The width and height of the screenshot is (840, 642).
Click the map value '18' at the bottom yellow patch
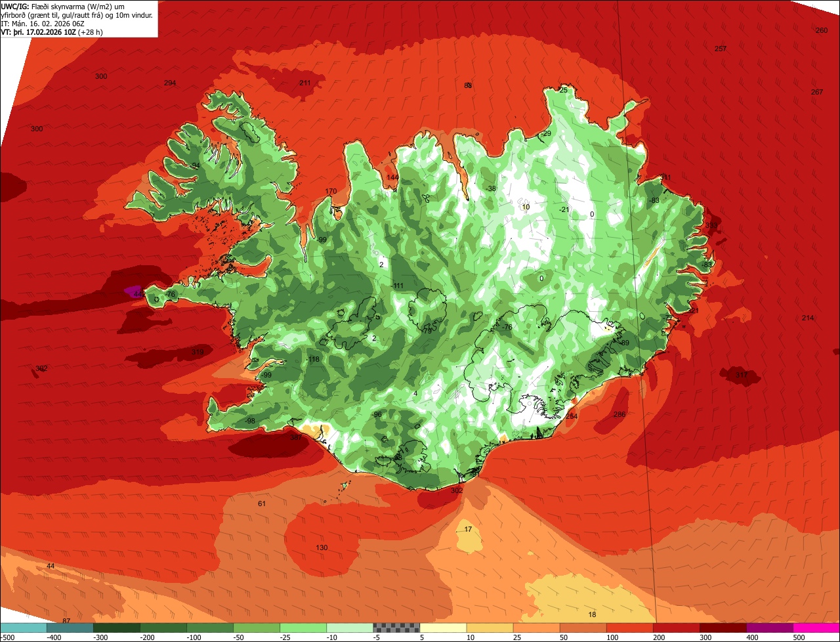592,614
